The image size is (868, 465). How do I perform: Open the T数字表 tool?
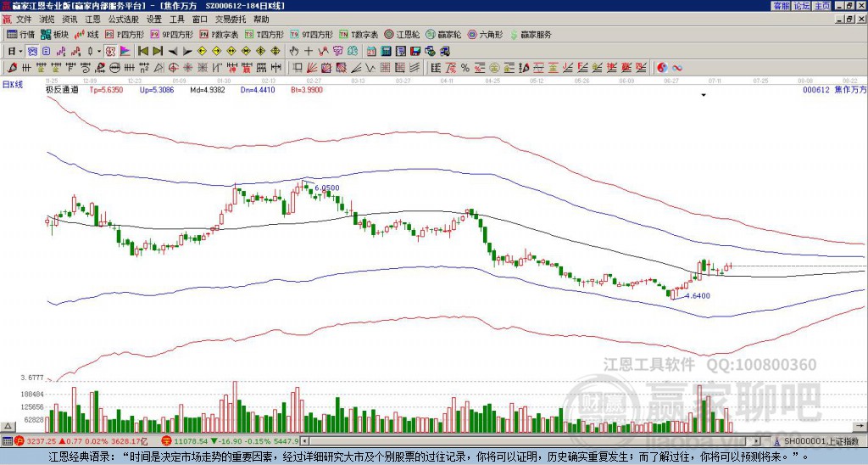point(359,34)
